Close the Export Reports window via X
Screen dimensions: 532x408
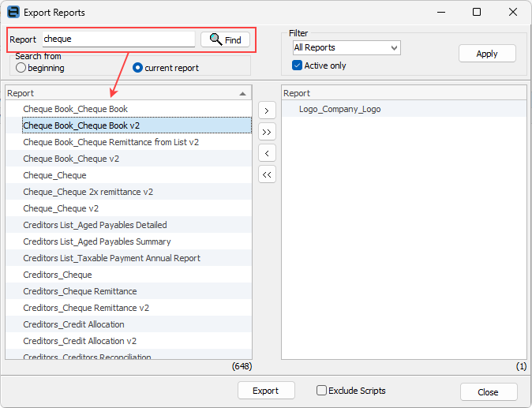tap(513, 12)
